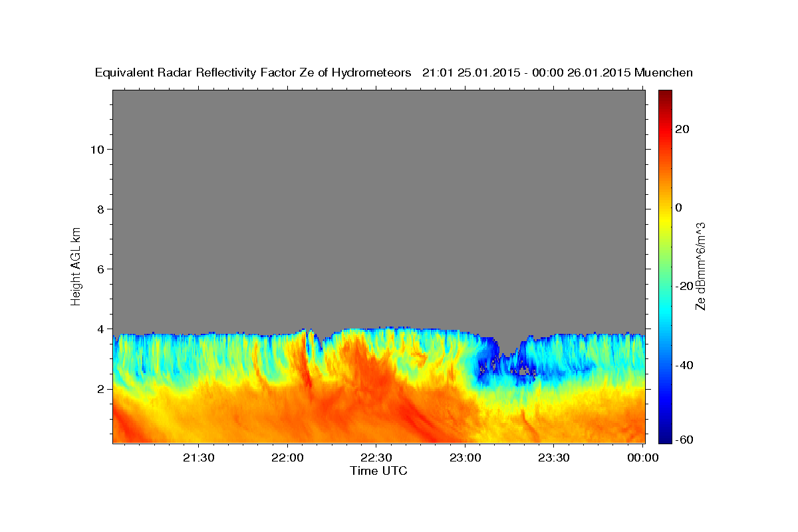Viewport: 798px width, 532px height.
Task: Click the x-axis label 'Time UTC'
Action: click(378, 471)
